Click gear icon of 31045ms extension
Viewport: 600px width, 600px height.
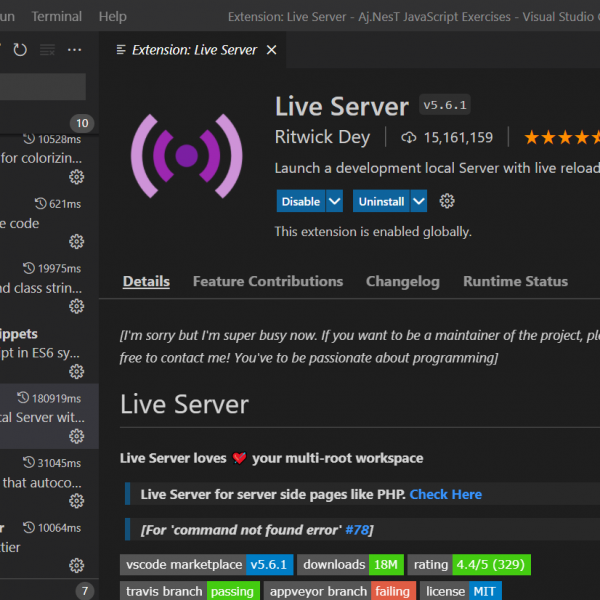click(76, 501)
